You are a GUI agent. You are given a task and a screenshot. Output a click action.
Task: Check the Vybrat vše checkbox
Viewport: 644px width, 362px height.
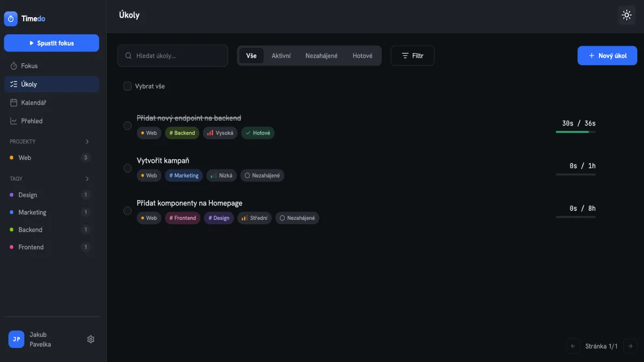pyautogui.click(x=127, y=86)
